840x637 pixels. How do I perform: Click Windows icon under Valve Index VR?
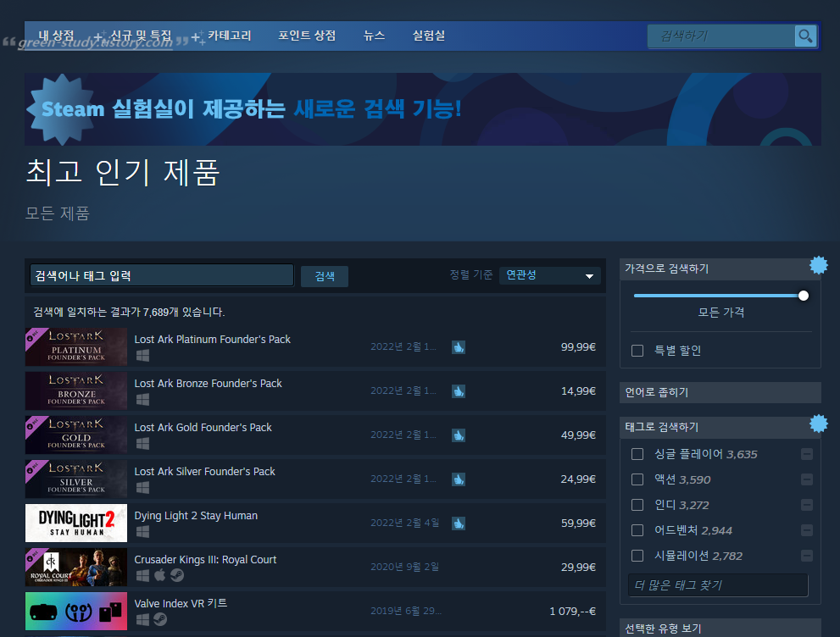(x=142, y=619)
